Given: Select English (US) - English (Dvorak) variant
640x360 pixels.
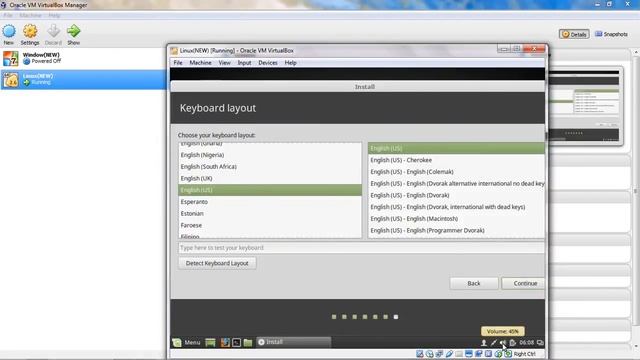Looking at the screenshot, I should coord(456,195).
